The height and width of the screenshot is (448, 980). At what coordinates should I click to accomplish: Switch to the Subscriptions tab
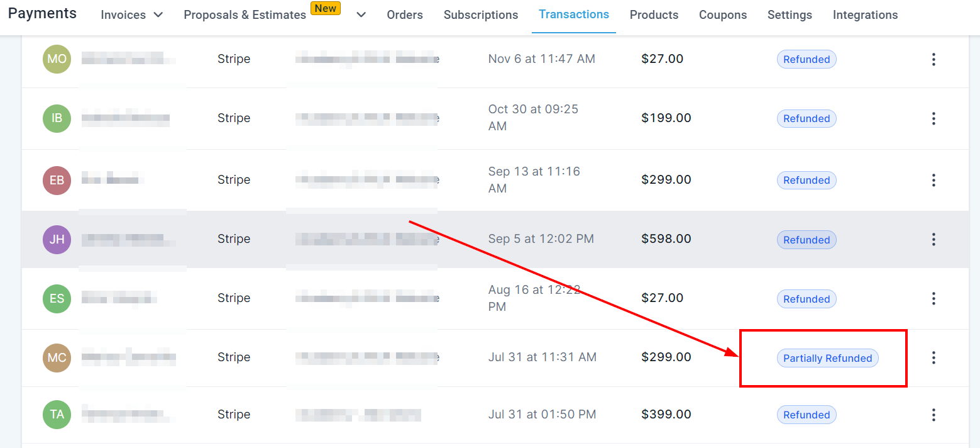click(481, 14)
